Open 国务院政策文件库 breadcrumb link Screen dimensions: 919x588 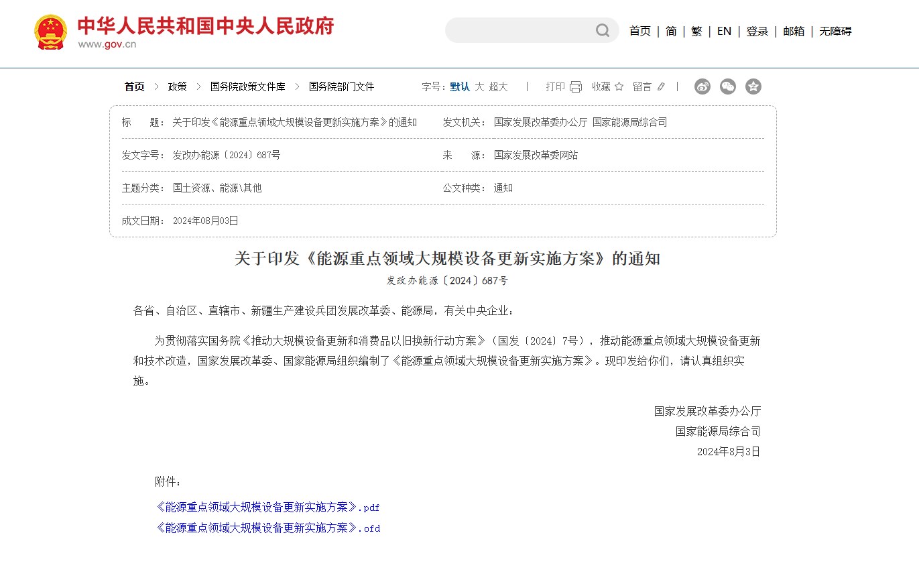click(247, 86)
